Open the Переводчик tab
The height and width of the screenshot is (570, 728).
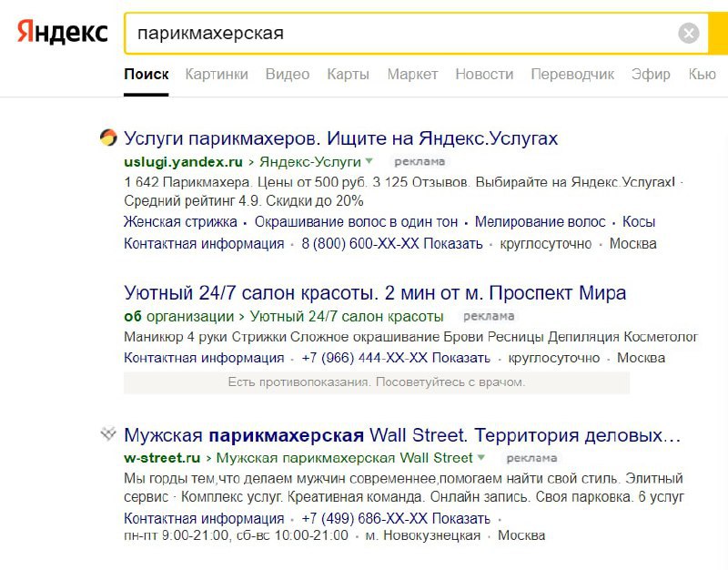572,75
